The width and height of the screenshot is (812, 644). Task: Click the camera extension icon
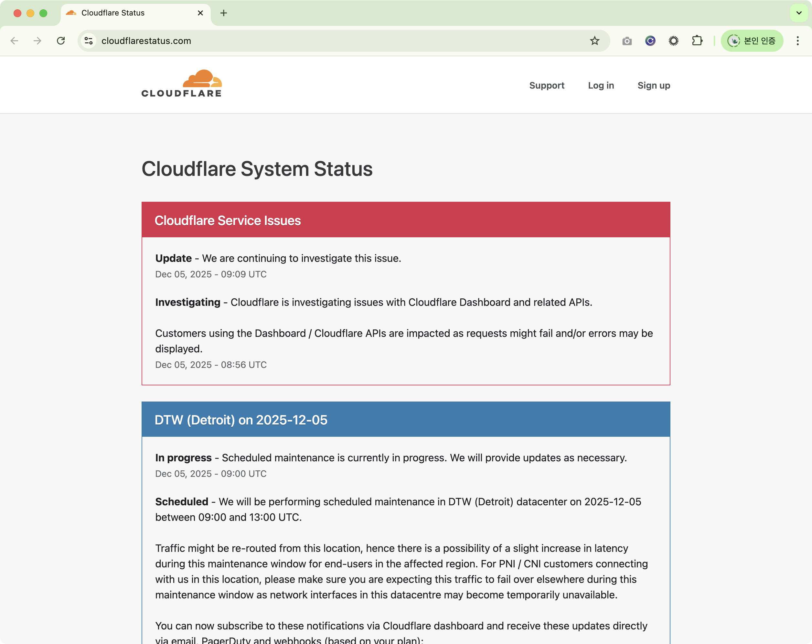pyautogui.click(x=627, y=41)
